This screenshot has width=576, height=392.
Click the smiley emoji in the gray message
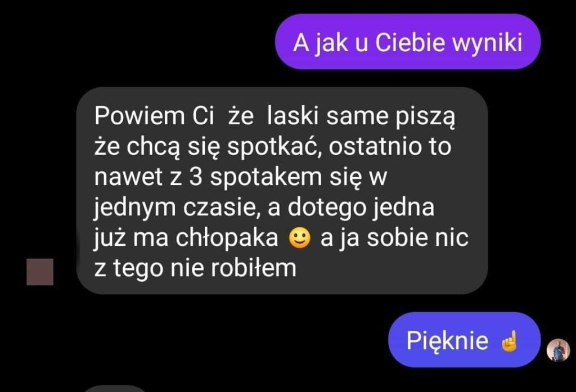pyautogui.click(x=300, y=238)
